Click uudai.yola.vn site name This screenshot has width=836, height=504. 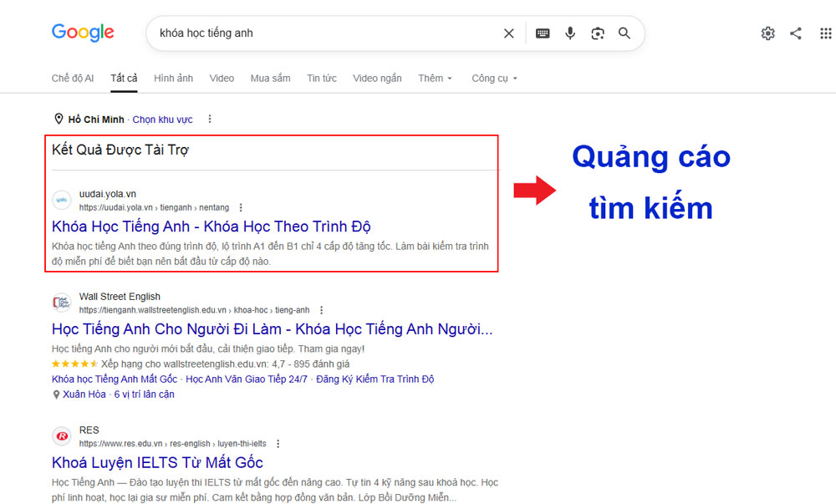pos(108,194)
